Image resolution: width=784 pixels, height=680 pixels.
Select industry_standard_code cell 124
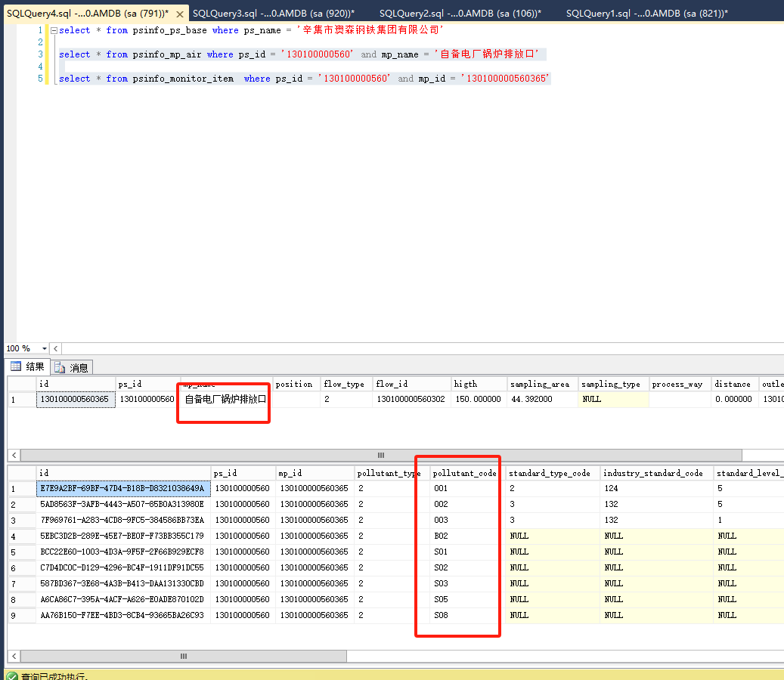tap(655, 488)
